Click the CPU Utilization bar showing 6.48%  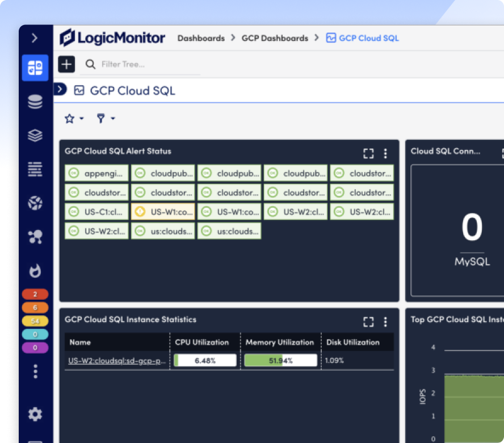205,360
